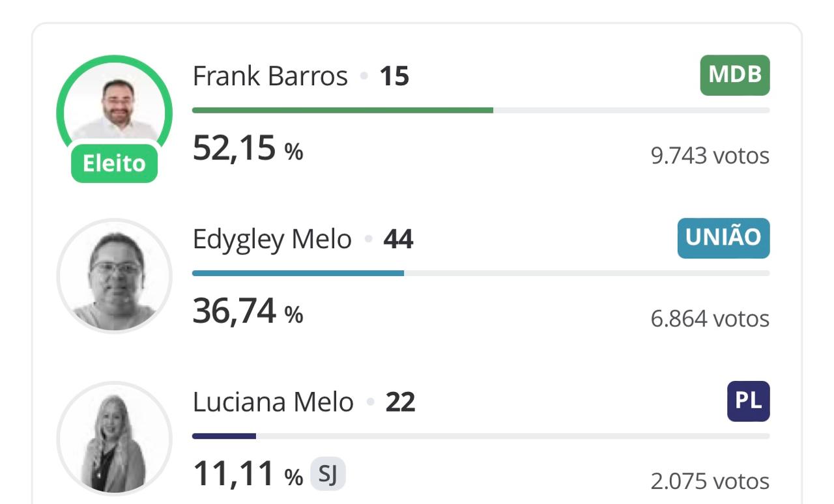834x504 pixels.
Task: Click the 6.864 votos count
Action: coord(710,318)
